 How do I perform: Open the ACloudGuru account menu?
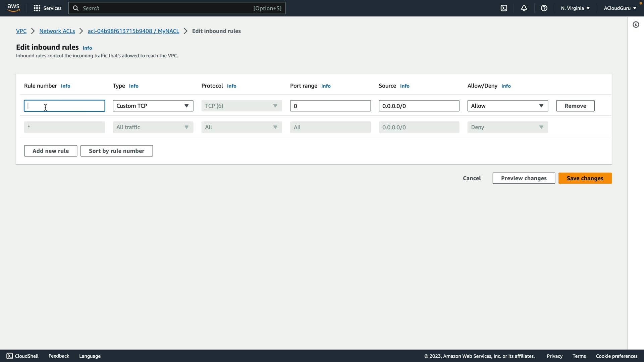point(620,8)
